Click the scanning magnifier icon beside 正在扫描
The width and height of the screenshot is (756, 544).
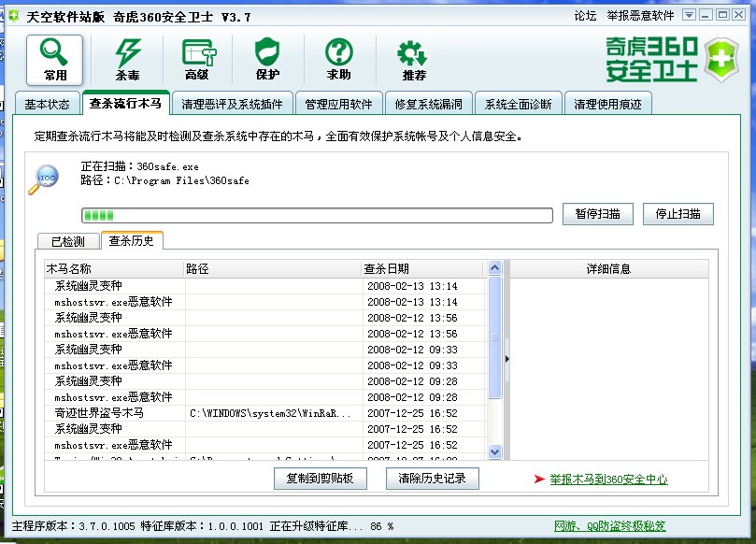click(x=43, y=179)
